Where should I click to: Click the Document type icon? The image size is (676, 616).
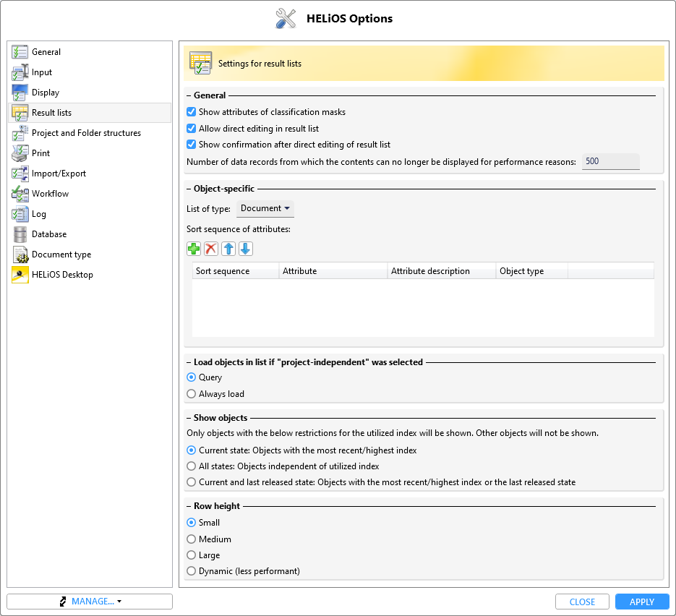pos(20,254)
